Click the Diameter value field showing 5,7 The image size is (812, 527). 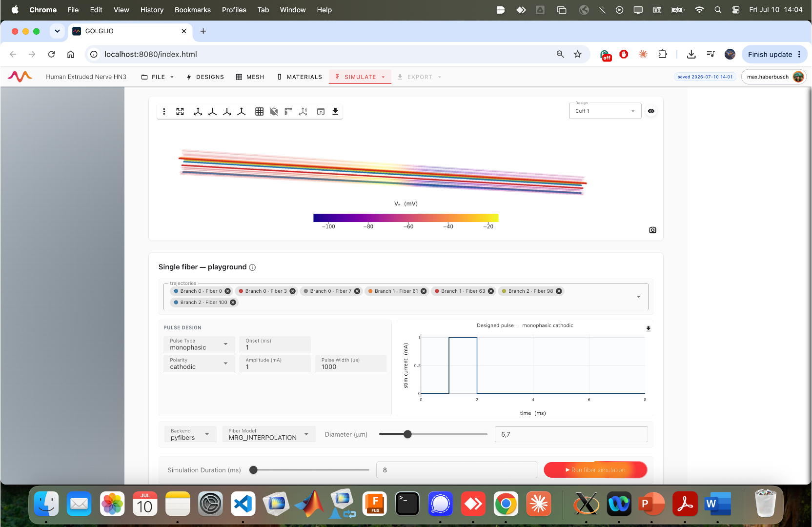(571, 434)
